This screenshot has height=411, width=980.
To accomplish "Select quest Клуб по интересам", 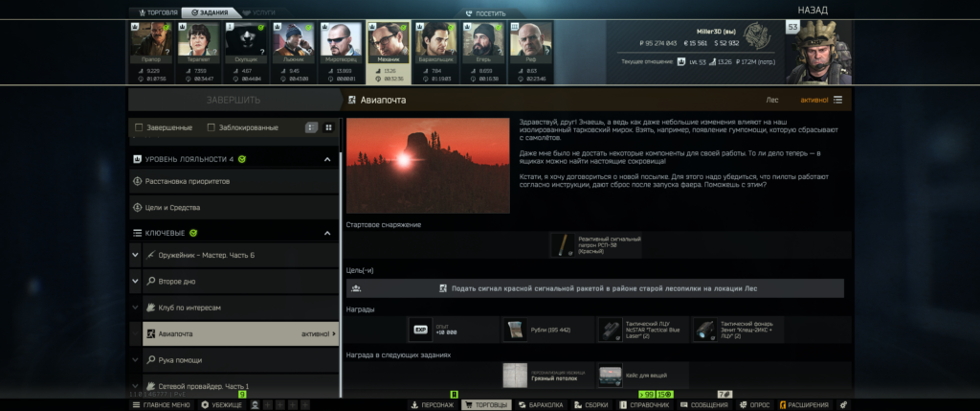I will 240,308.
